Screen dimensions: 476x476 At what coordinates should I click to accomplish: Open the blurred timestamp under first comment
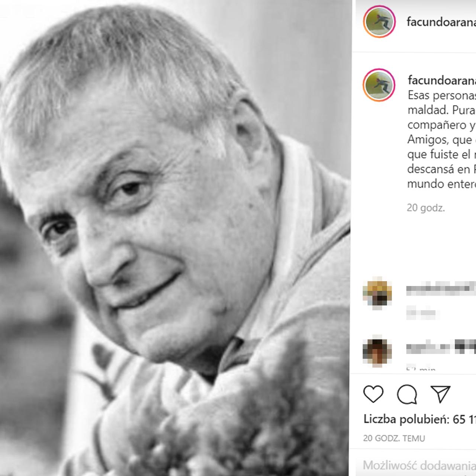(421, 313)
